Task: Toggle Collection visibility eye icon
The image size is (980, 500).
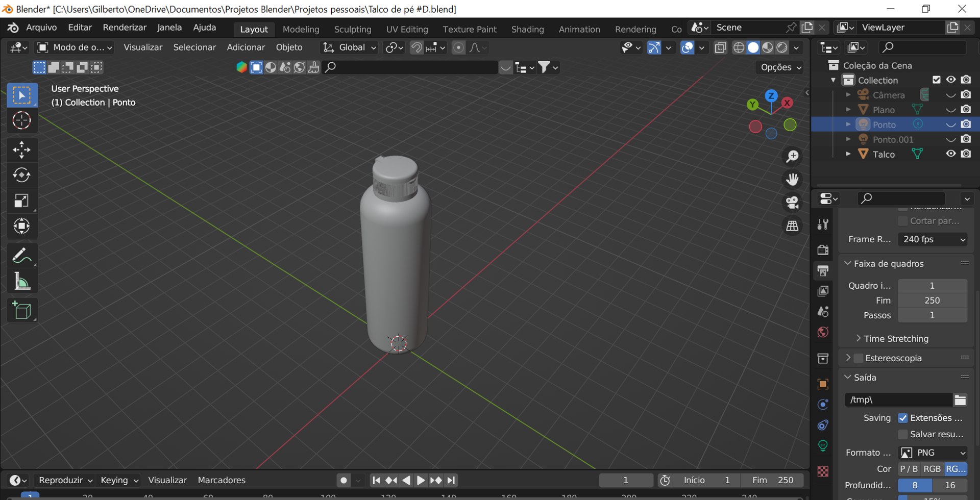Action: tap(950, 80)
